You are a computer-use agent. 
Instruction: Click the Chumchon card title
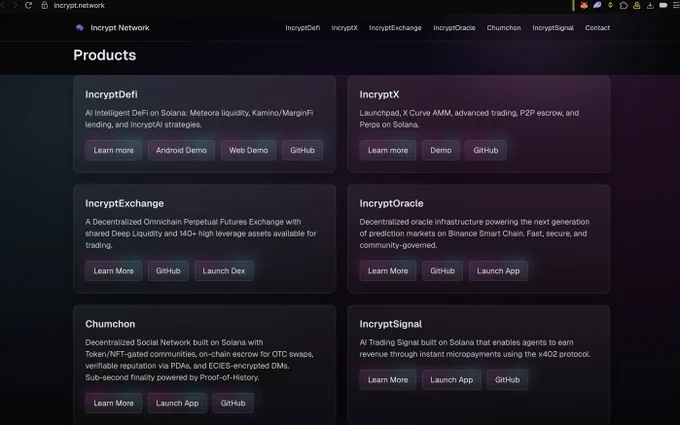pos(110,324)
